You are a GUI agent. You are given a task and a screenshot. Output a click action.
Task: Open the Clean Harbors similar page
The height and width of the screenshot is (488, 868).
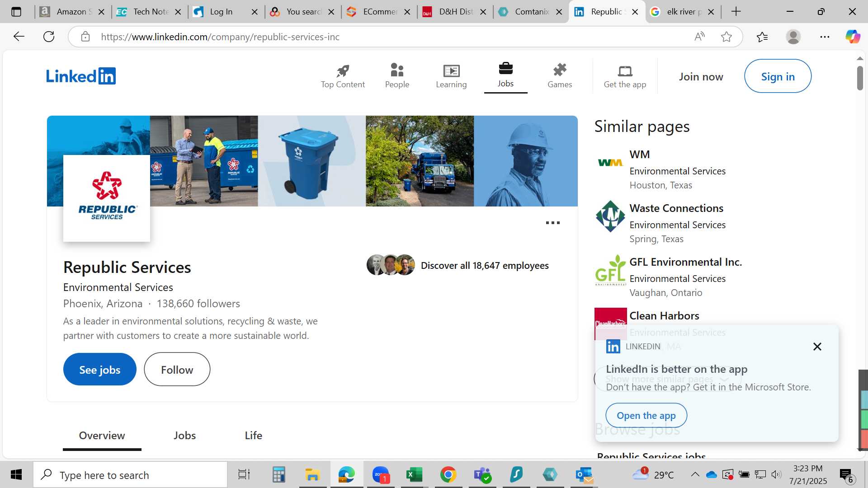[x=664, y=316]
